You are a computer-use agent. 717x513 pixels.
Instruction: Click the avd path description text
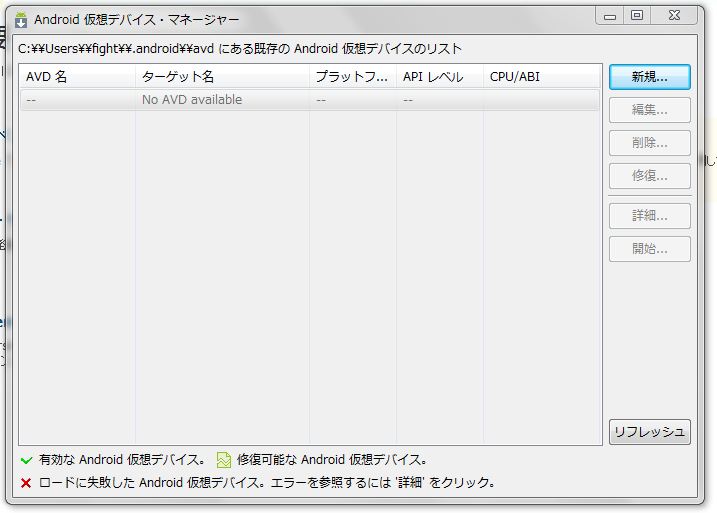tap(240, 48)
